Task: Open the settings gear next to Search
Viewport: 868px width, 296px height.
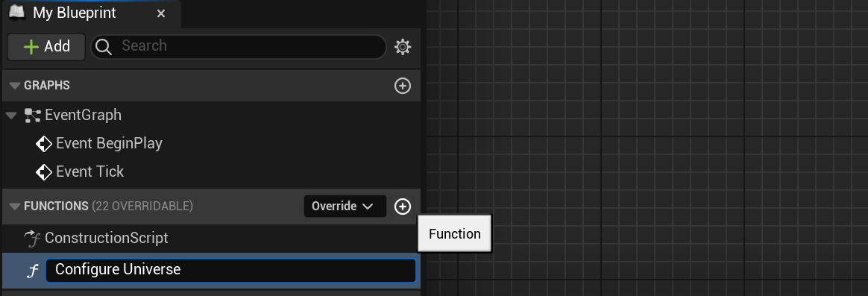Action: pyautogui.click(x=403, y=47)
